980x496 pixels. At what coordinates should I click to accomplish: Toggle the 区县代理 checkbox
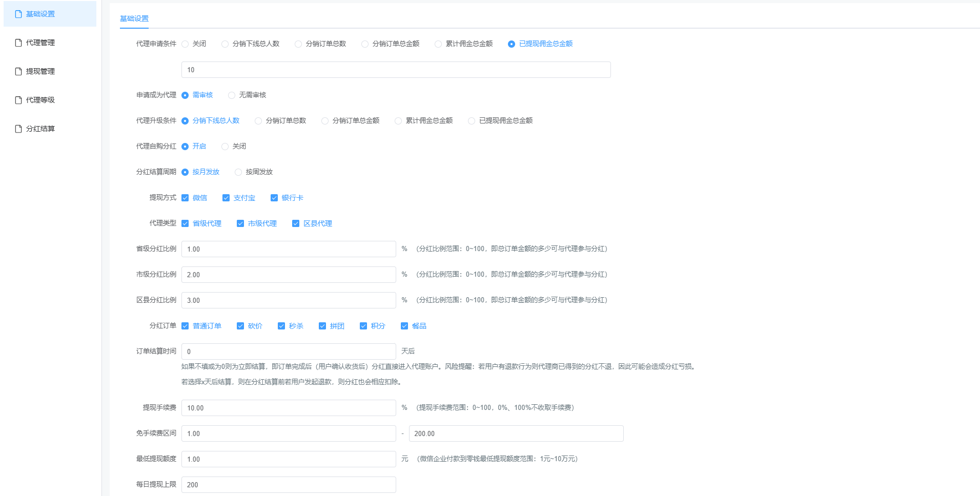296,223
